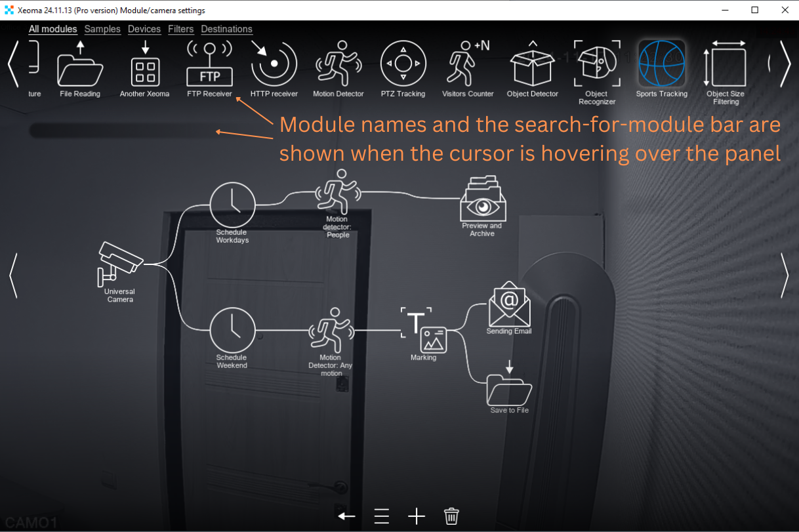Select the Sports Tracking module

[x=662, y=64]
